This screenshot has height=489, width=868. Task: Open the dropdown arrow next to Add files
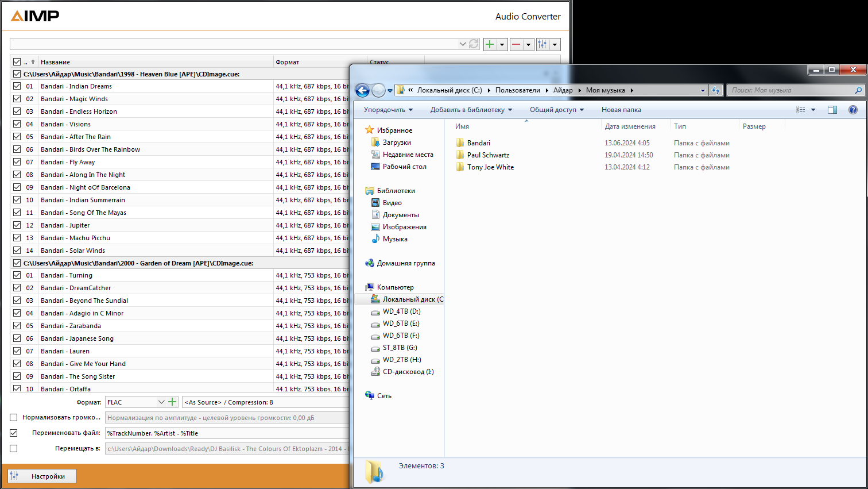502,44
